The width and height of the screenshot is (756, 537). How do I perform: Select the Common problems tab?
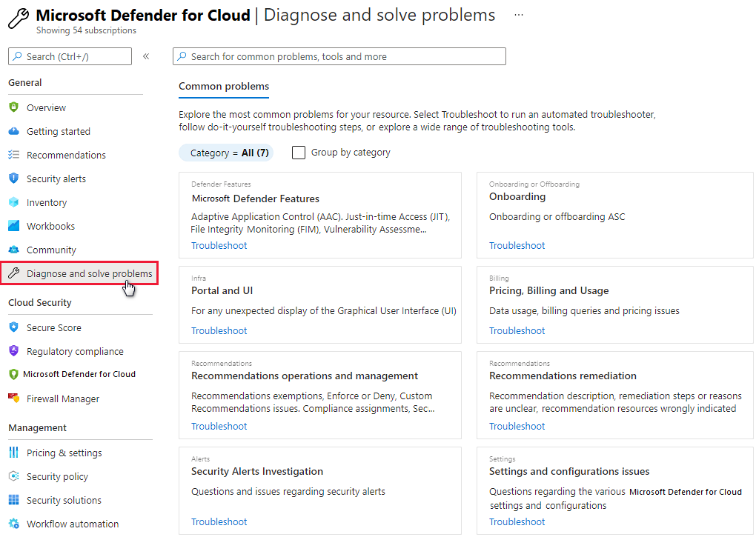pos(224,87)
